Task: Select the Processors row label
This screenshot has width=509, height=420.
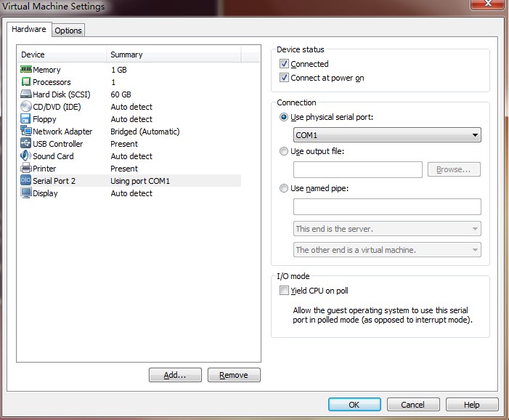Action: (52, 82)
